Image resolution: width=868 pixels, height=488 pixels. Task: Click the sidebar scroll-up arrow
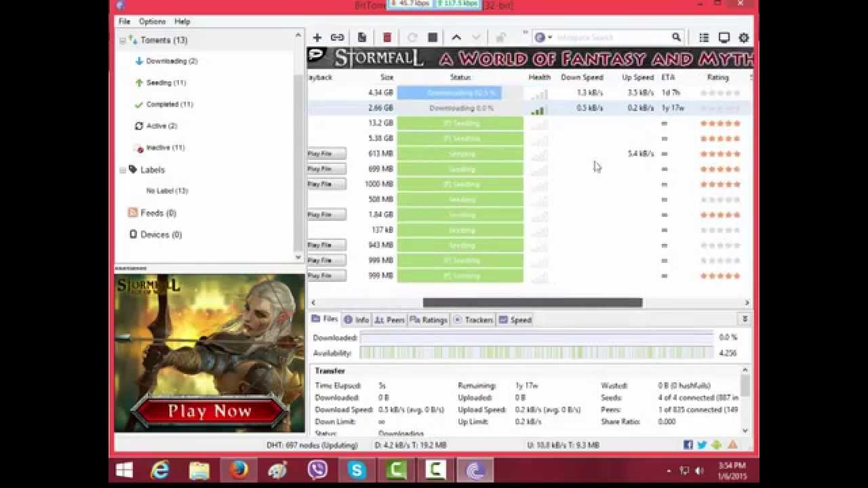click(298, 35)
